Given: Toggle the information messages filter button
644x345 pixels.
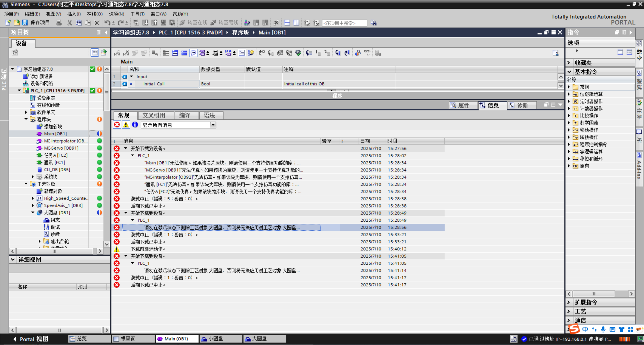Looking at the screenshot, I should tap(135, 125).
